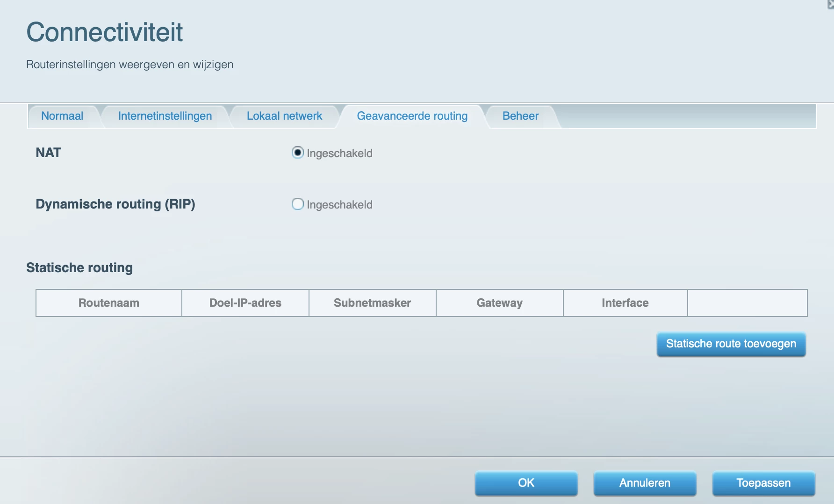
Task: Click the Gateway column header
Action: (x=500, y=303)
